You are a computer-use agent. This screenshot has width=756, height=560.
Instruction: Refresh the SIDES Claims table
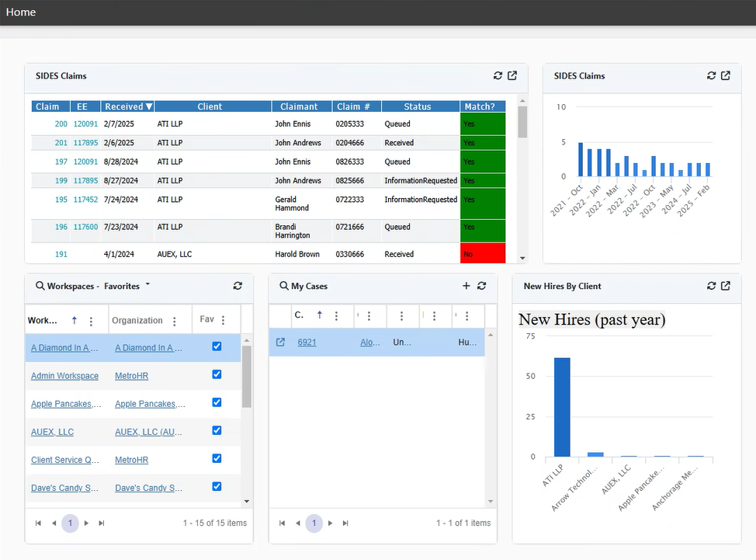click(498, 76)
